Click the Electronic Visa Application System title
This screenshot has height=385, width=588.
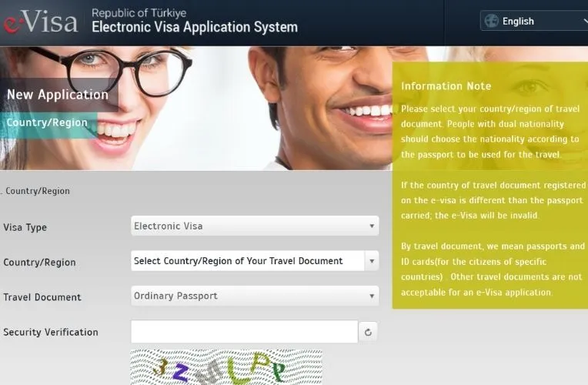(x=194, y=28)
